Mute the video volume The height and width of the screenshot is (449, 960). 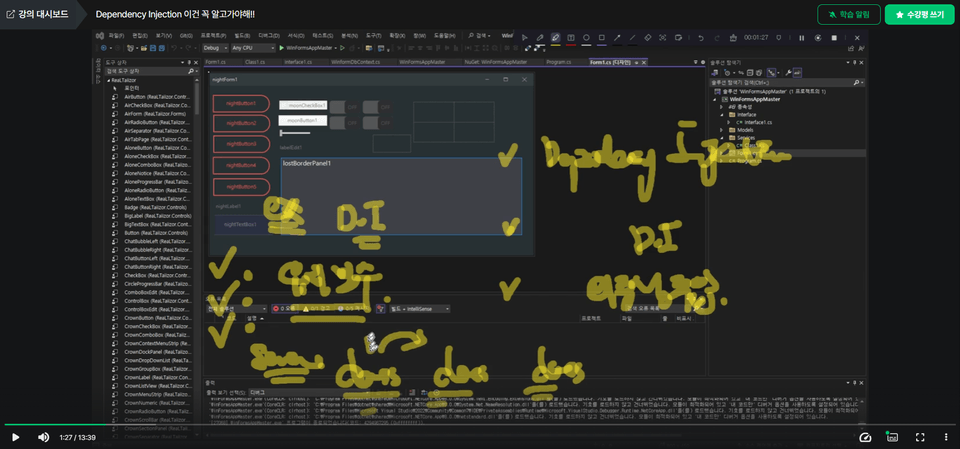(43, 437)
